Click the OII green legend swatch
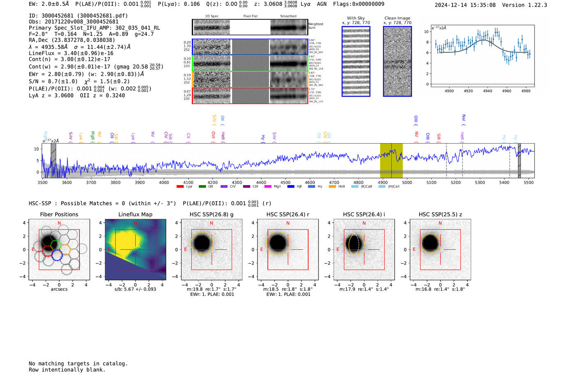Screen dimensions: 576x392 click(202, 187)
